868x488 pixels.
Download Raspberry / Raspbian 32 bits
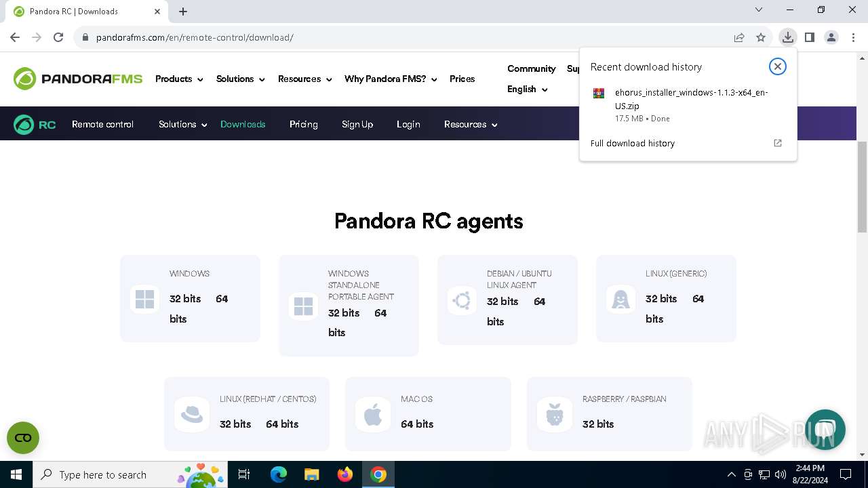pyautogui.click(x=598, y=424)
